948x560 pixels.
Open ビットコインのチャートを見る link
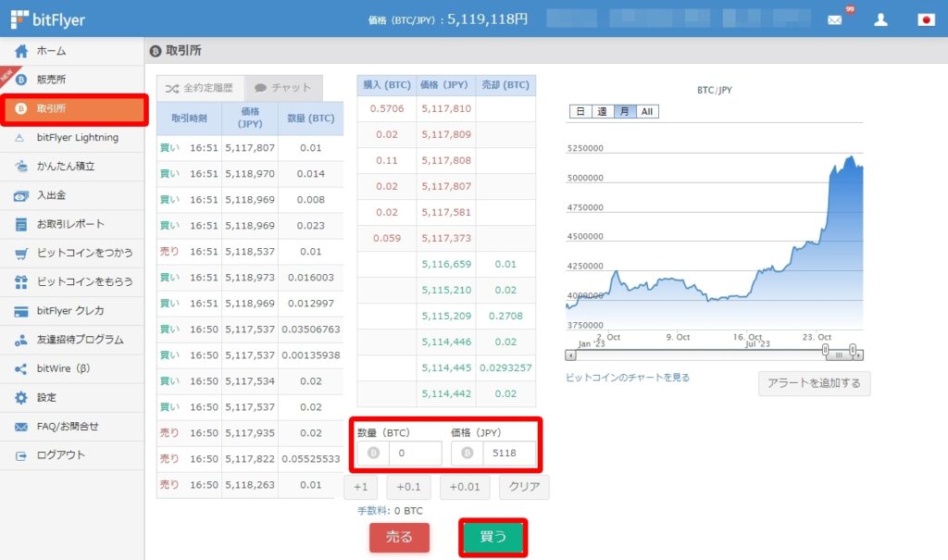(627, 378)
